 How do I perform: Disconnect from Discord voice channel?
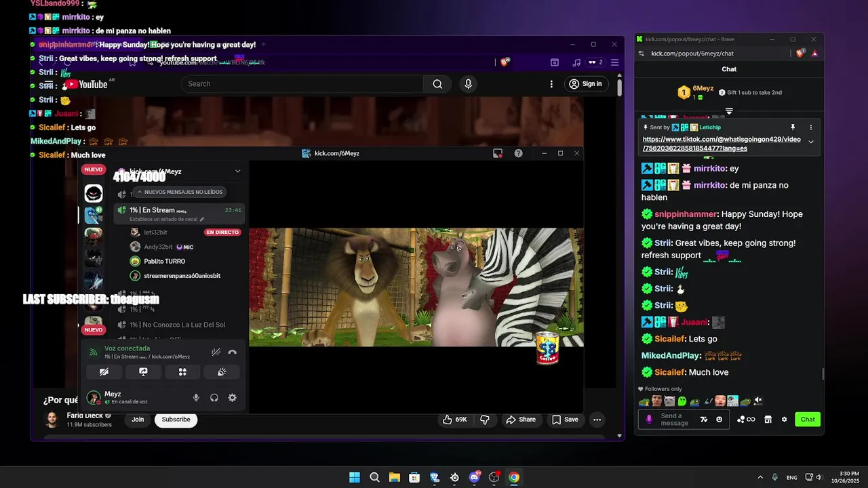click(233, 352)
